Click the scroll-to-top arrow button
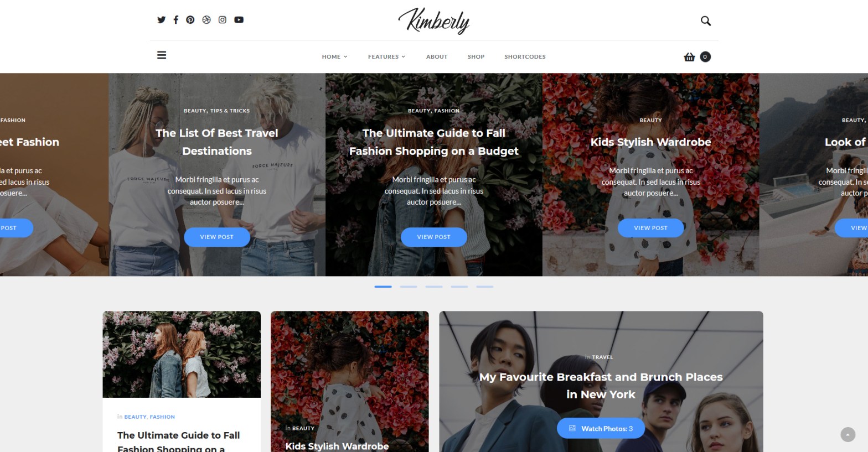Screen dimensions: 868x452 click(848, 434)
